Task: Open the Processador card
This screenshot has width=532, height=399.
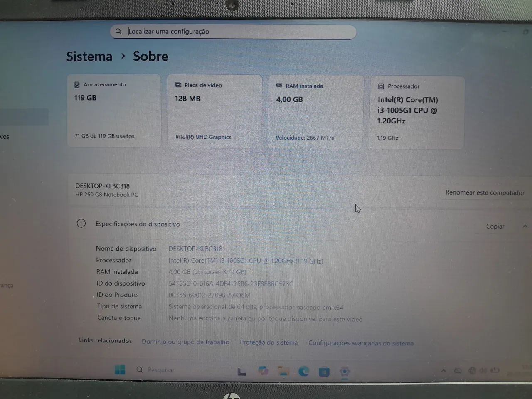Action: coord(417,112)
